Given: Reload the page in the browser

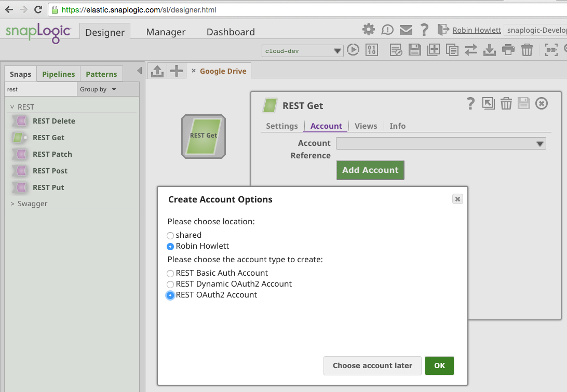Looking at the screenshot, I should 38,9.
